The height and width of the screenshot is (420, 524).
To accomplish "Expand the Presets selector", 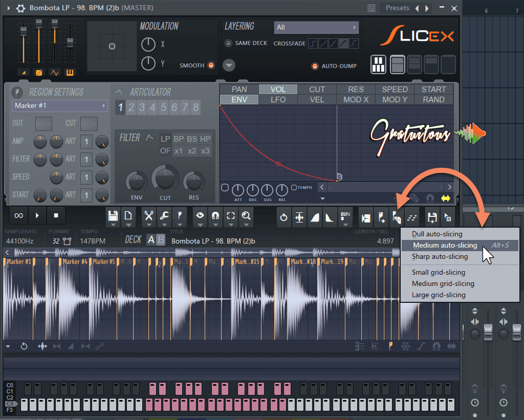I will [397, 8].
